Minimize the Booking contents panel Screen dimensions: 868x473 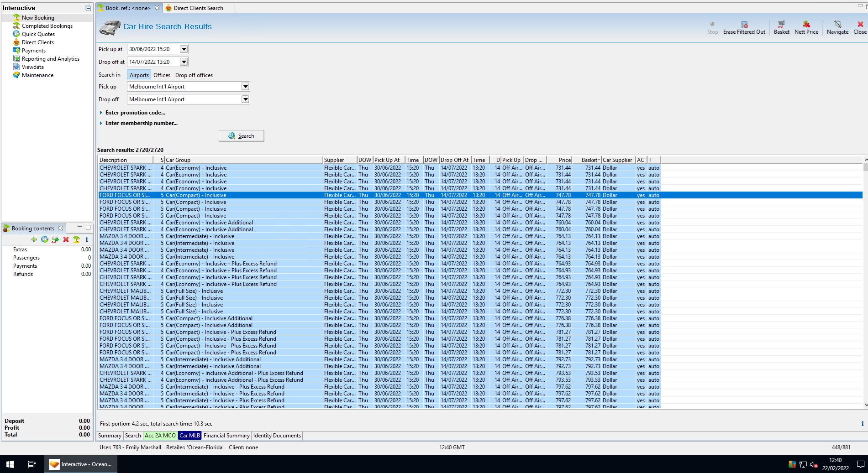[80, 227]
